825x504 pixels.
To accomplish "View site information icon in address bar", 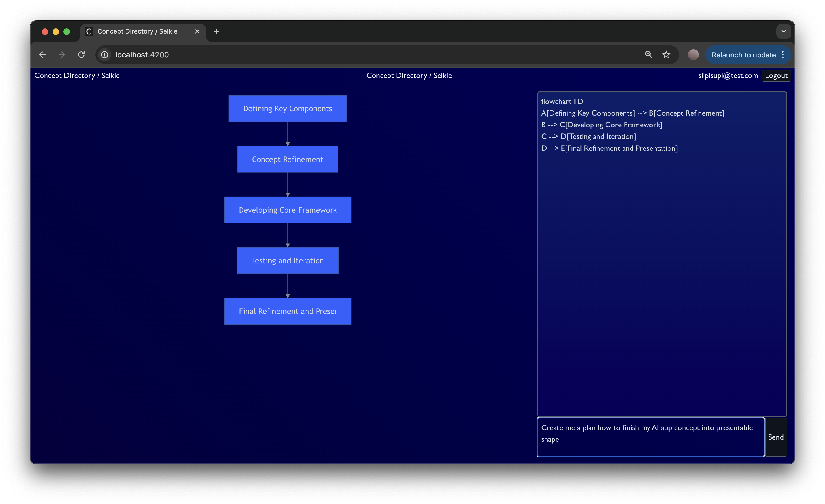I will tap(105, 55).
